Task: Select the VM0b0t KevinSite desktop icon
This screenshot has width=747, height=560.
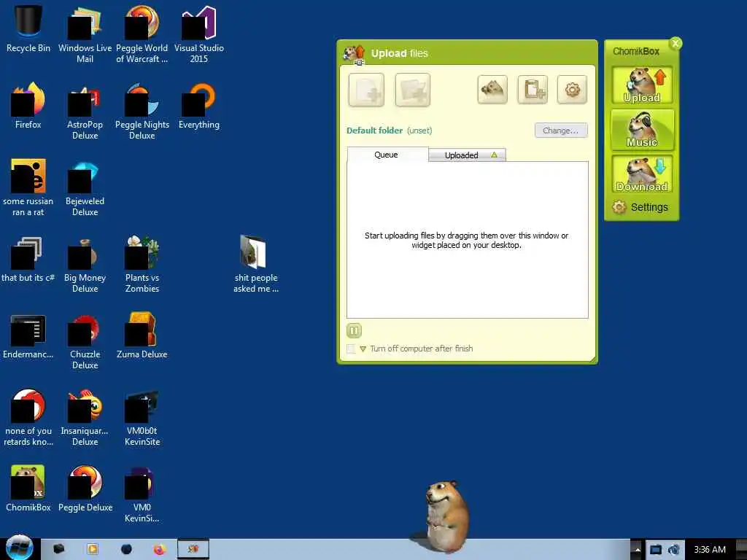Action: click(142, 418)
